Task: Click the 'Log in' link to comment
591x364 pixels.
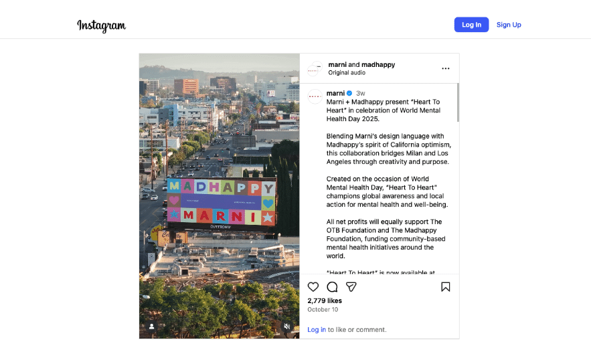Action: (317, 330)
